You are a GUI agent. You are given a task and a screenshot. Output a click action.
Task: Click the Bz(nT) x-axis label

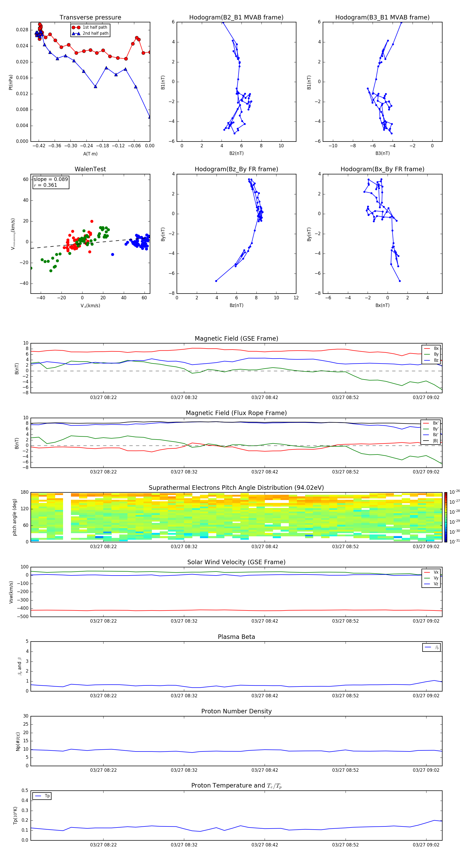pyautogui.click(x=236, y=305)
